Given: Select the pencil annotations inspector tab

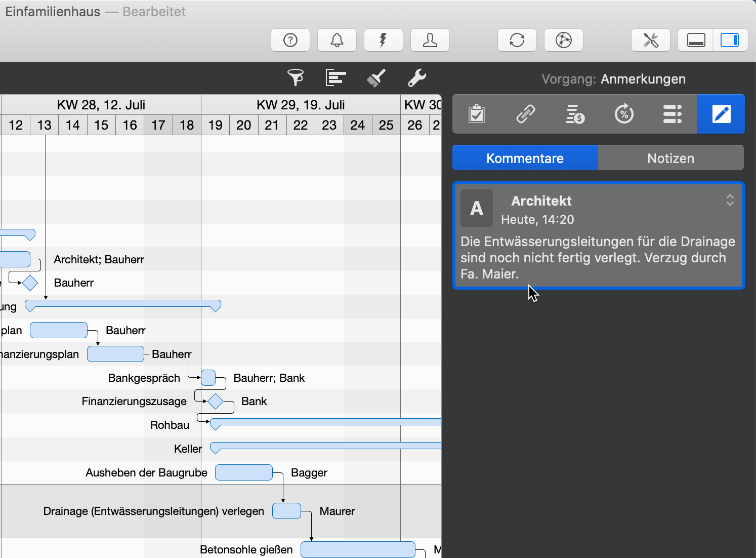Looking at the screenshot, I should tap(721, 114).
